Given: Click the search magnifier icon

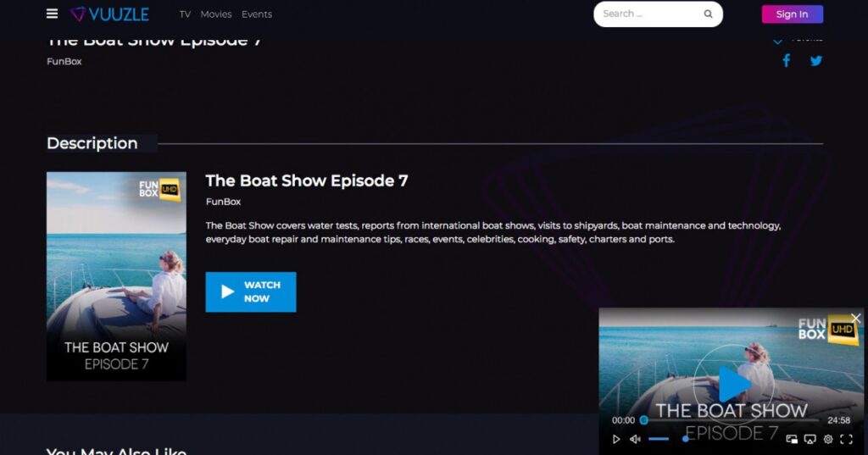Looking at the screenshot, I should pos(708,14).
